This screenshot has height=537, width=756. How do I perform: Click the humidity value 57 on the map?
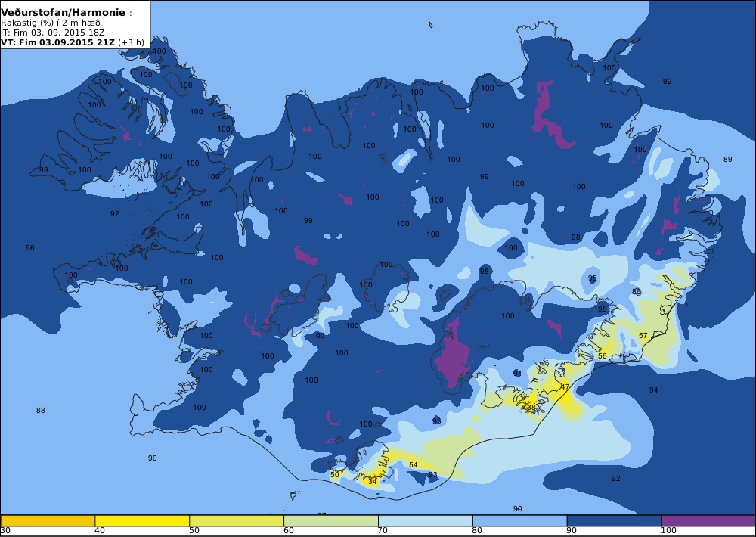pyautogui.click(x=643, y=335)
